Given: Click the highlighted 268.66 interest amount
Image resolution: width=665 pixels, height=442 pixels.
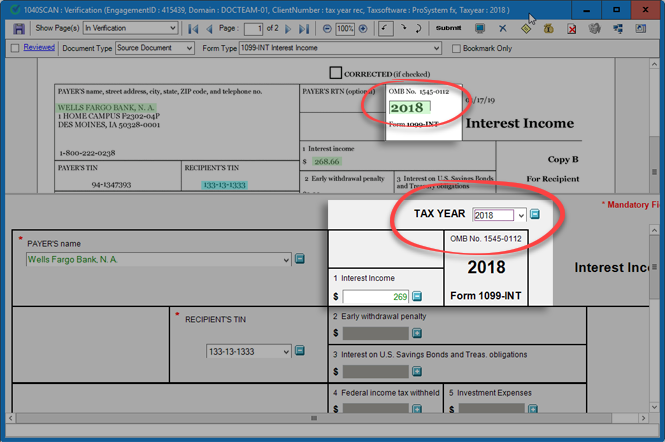Looking at the screenshot, I should [x=327, y=162].
